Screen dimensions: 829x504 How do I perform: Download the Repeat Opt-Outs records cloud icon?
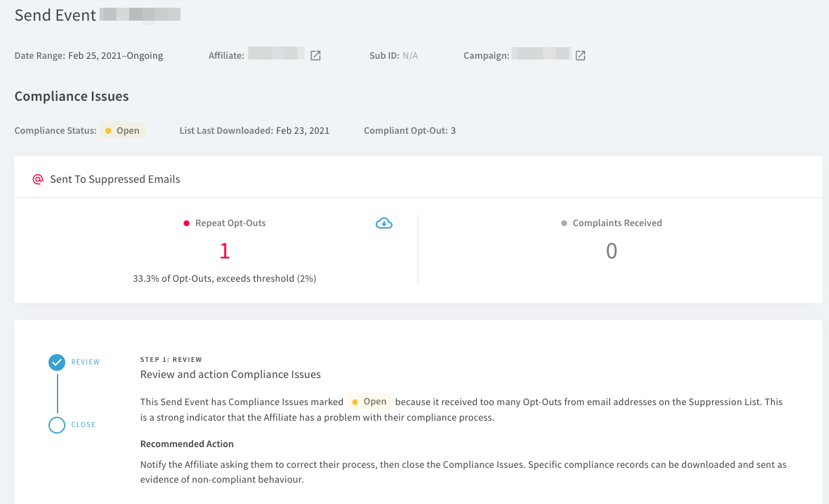[x=384, y=224]
